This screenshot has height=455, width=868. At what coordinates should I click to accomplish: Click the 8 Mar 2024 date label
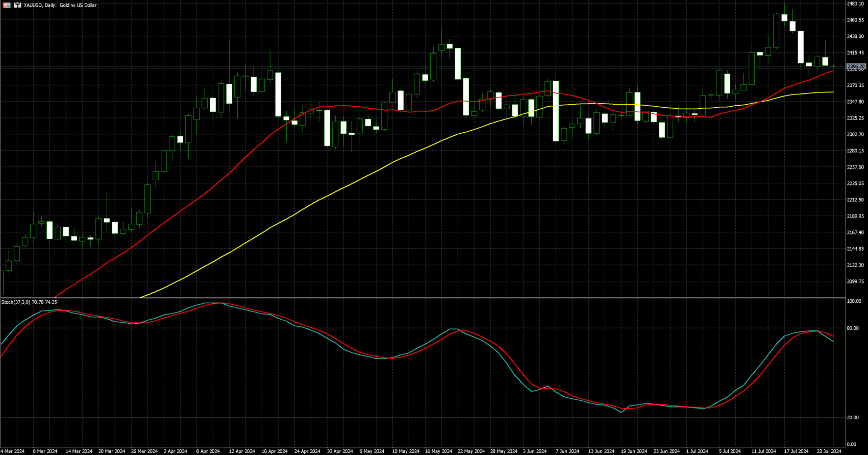point(45,451)
